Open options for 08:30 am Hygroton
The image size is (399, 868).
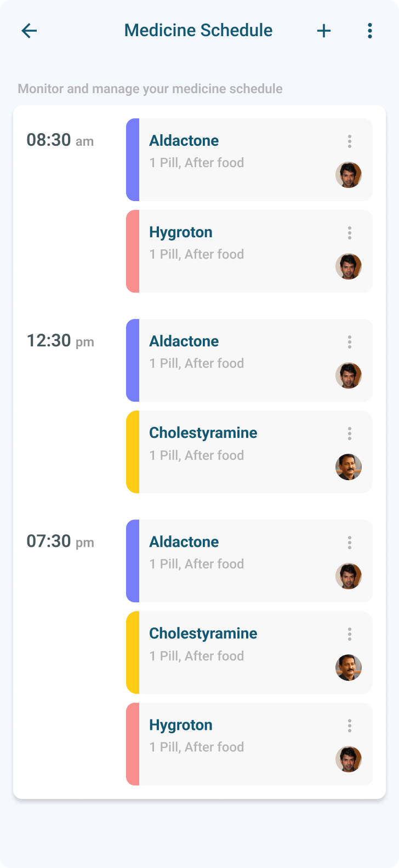pyautogui.click(x=349, y=233)
